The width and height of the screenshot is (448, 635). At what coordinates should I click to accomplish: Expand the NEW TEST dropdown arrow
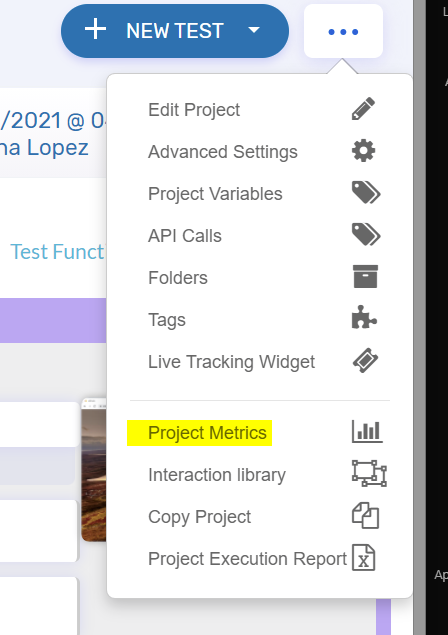click(x=254, y=30)
